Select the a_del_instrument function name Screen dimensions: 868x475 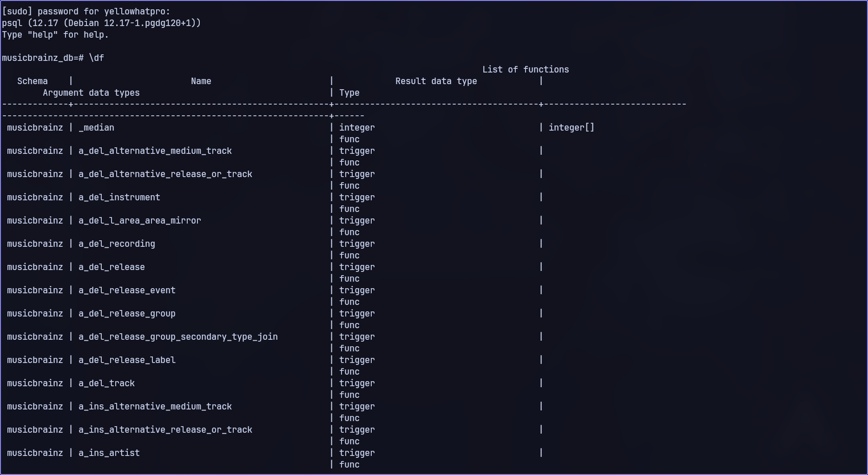coord(119,198)
